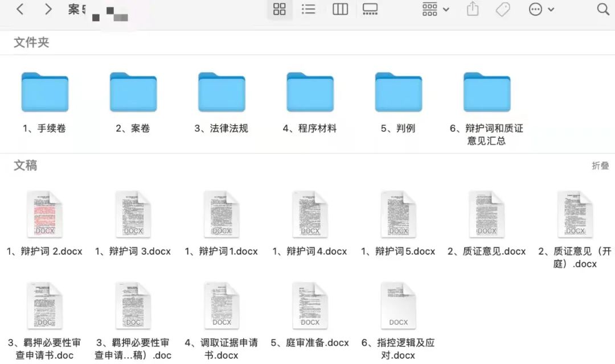615x364 pixels.
Task: Switch to icon grid view
Action: click(280, 9)
